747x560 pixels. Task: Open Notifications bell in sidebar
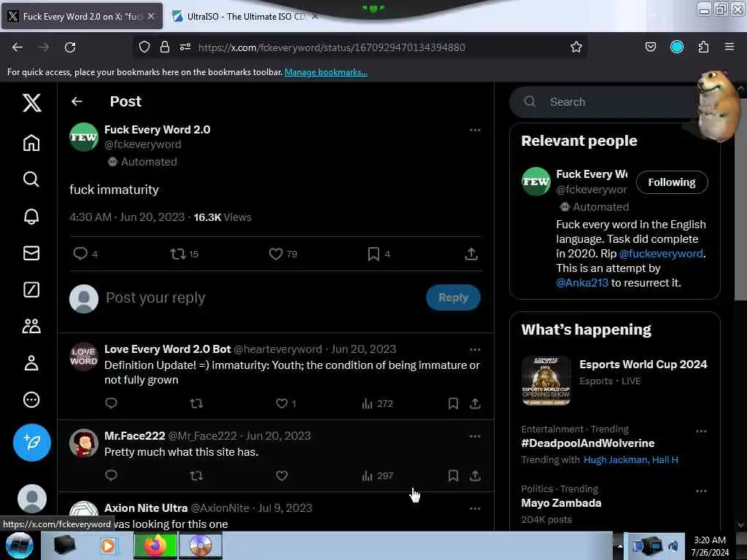click(x=31, y=216)
